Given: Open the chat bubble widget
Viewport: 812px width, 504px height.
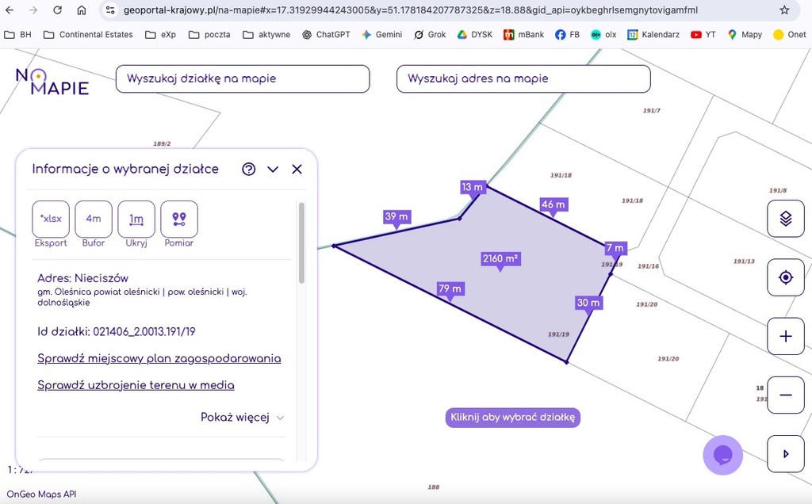Looking at the screenshot, I should coord(723,455).
